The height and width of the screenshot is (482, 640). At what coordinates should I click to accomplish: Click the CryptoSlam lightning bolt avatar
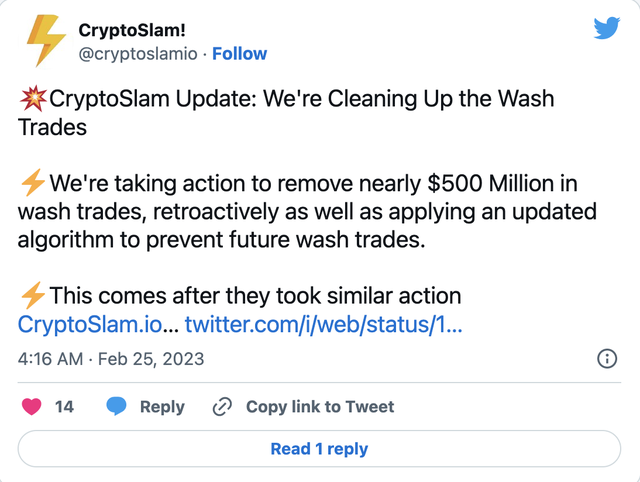[x=45, y=41]
